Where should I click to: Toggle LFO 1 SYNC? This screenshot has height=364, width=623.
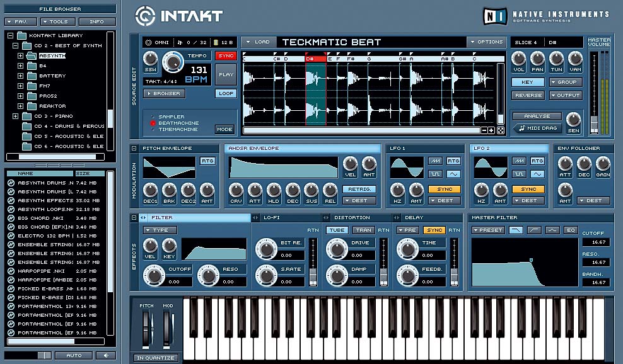pos(445,190)
